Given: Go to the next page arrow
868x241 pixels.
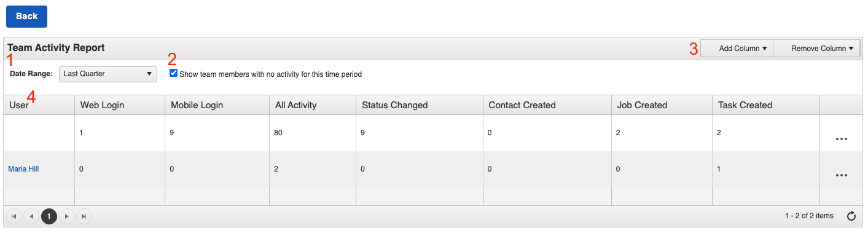Looking at the screenshot, I should (67, 216).
